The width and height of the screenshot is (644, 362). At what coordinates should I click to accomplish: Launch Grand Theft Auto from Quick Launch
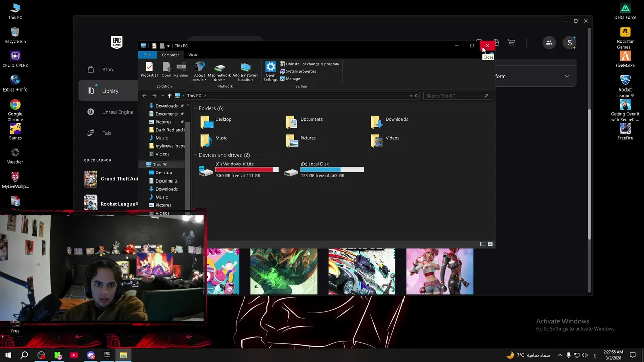pos(111,179)
